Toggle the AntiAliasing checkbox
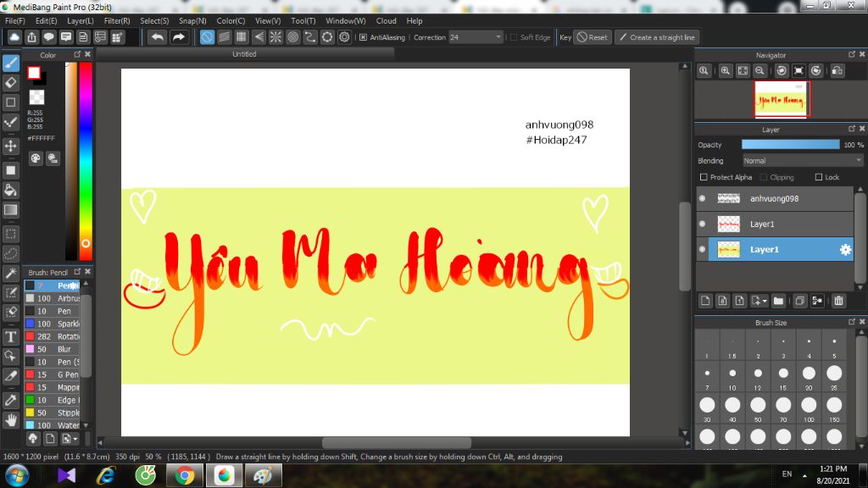 363,37
